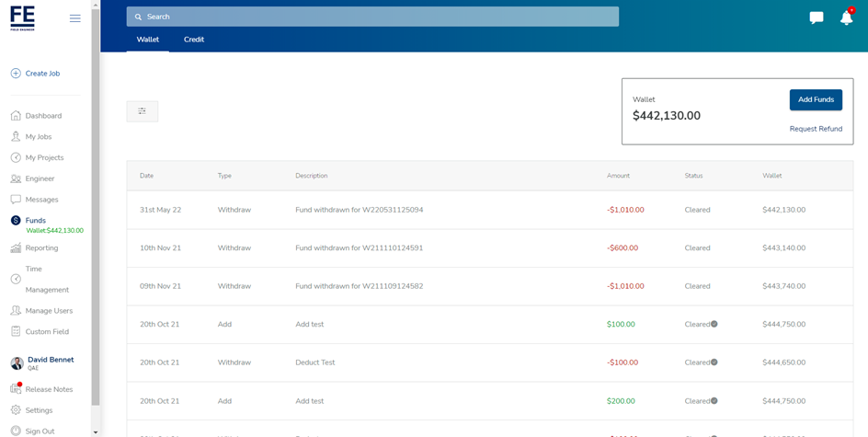The height and width of the screenshot is (437, 868).
Task: Click the Amount column header
Action: coord(618,176)
